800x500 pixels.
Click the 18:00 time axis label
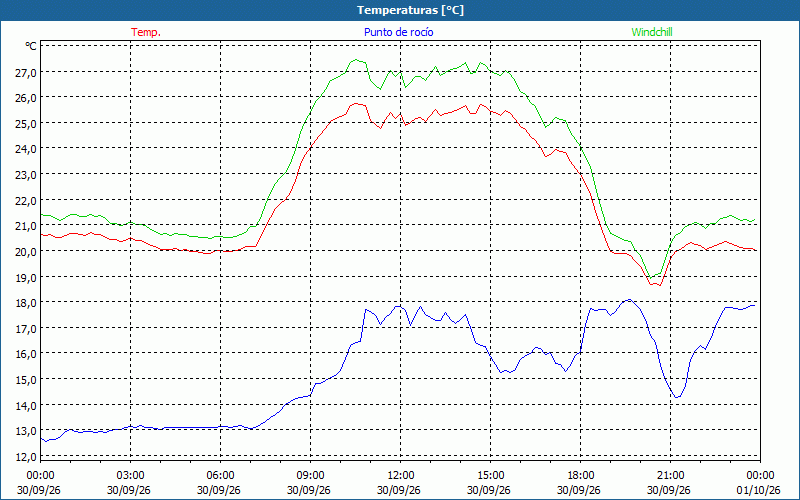pyautogui.click(x=581, y=476)
